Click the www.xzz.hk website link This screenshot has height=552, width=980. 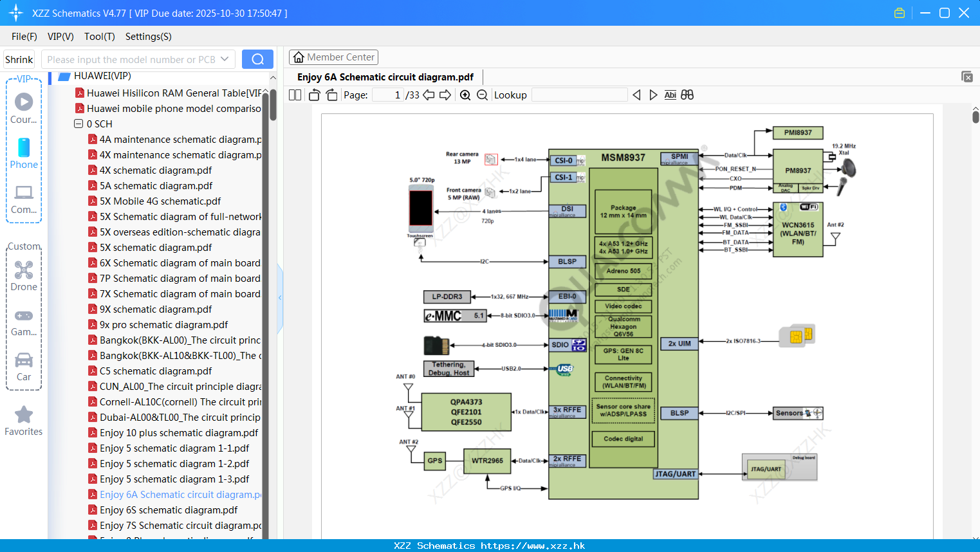(x=533, y=546)
